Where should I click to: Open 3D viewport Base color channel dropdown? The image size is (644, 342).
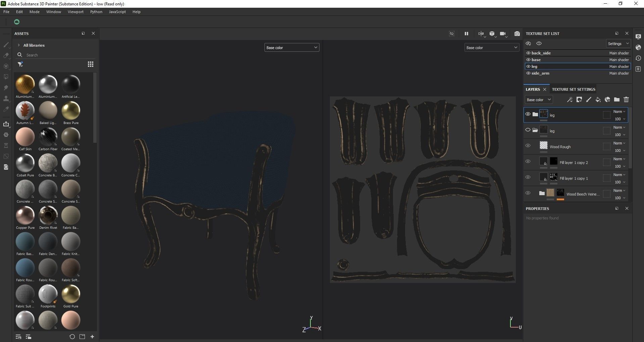click(x=292, y=48)
